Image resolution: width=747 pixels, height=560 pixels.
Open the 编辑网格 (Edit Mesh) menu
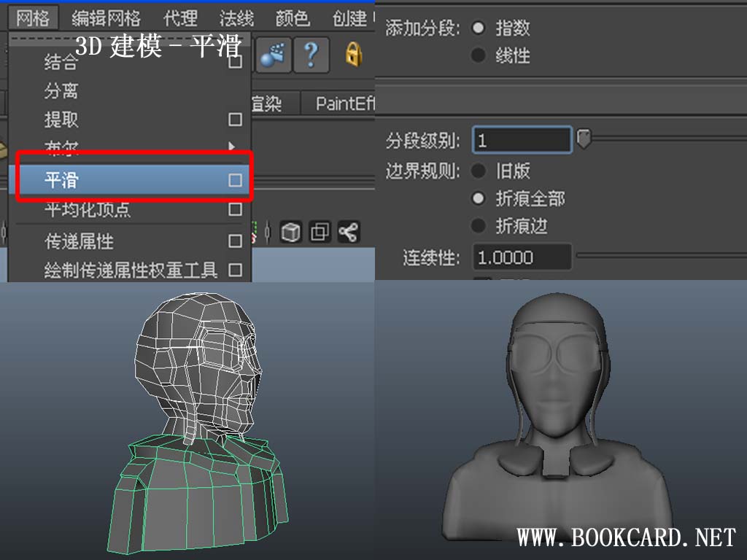[106, 17]
